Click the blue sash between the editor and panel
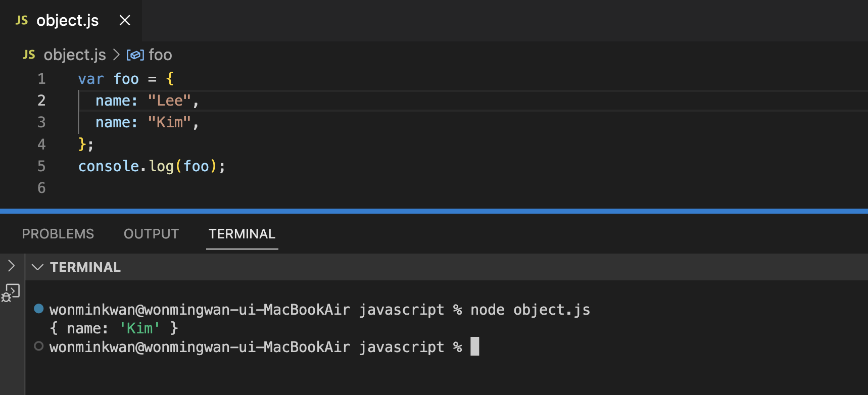The width and height of the screenshot is (868, 395). (x=434, y=211)
